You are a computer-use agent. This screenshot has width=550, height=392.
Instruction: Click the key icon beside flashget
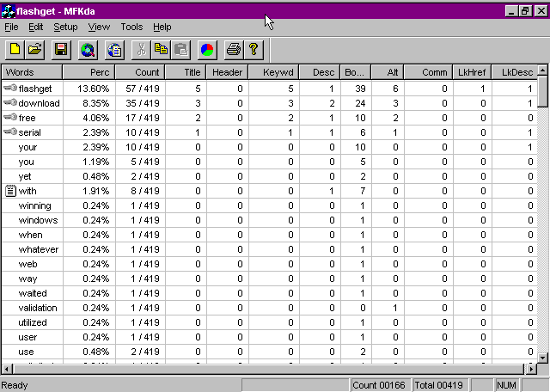[x=10, y=88]
